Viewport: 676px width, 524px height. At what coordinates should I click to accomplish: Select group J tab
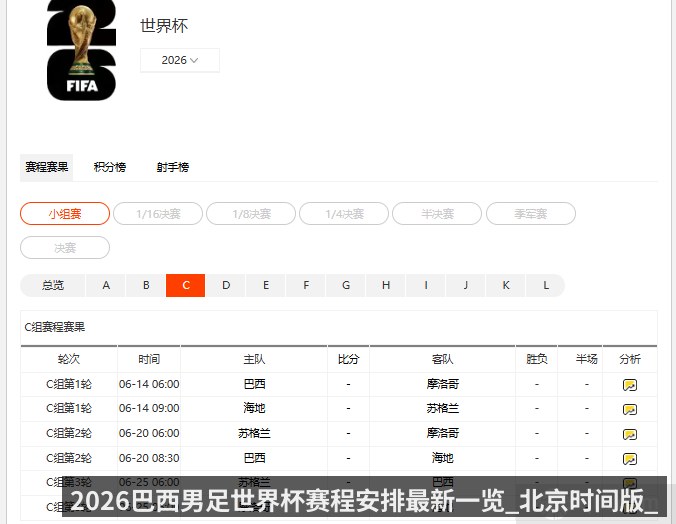(466, 286)
